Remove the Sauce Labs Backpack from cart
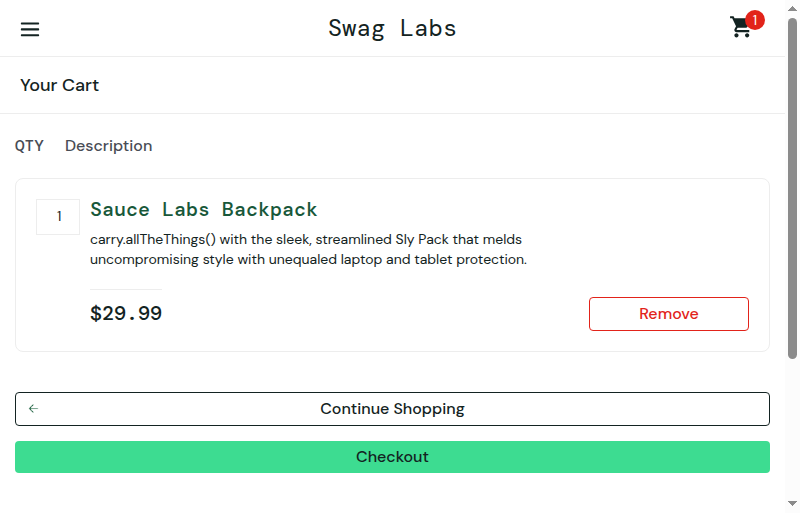The image size is (800, 513). click(668, 314)
